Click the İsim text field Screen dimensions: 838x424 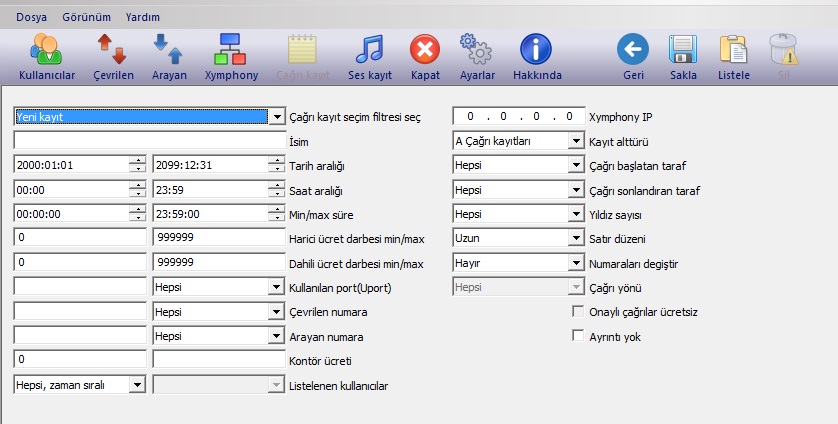(149, 141)
